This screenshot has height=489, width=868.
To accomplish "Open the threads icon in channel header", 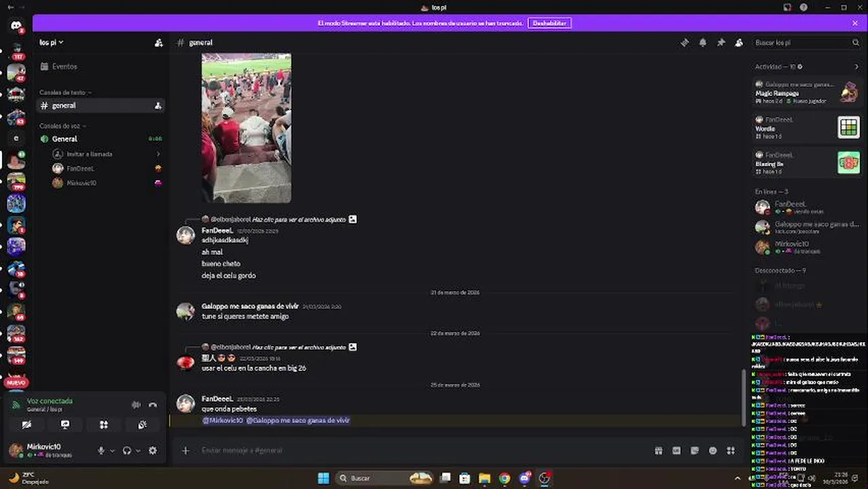I will coord(685,42).
